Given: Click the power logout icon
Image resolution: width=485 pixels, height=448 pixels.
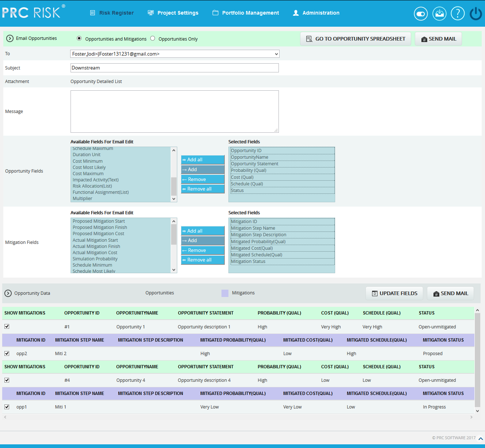Looking at the screenshot, I should pyautogui.click(x=476, y=14).
